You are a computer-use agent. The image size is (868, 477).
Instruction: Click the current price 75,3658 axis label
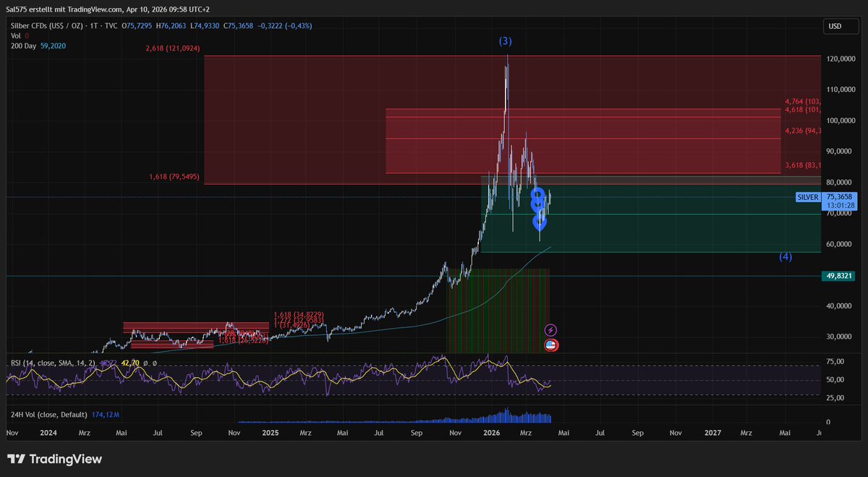pos(839,196)
